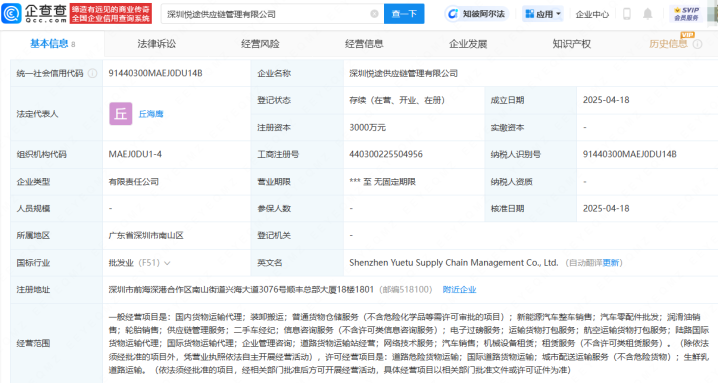This screenshot has width=718, height=383.
Task: Click 更新 link beside English name
Action: point(611,263)
